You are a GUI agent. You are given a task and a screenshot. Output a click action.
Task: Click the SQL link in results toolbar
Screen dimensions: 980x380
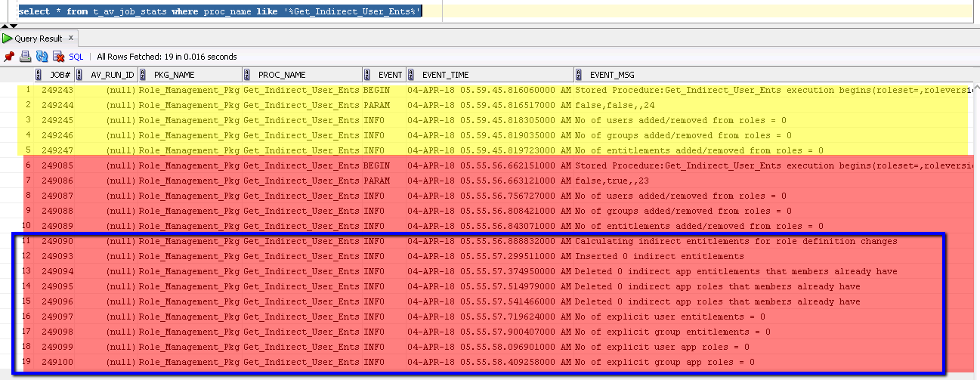pyautogui.click(x=76, y=57)
